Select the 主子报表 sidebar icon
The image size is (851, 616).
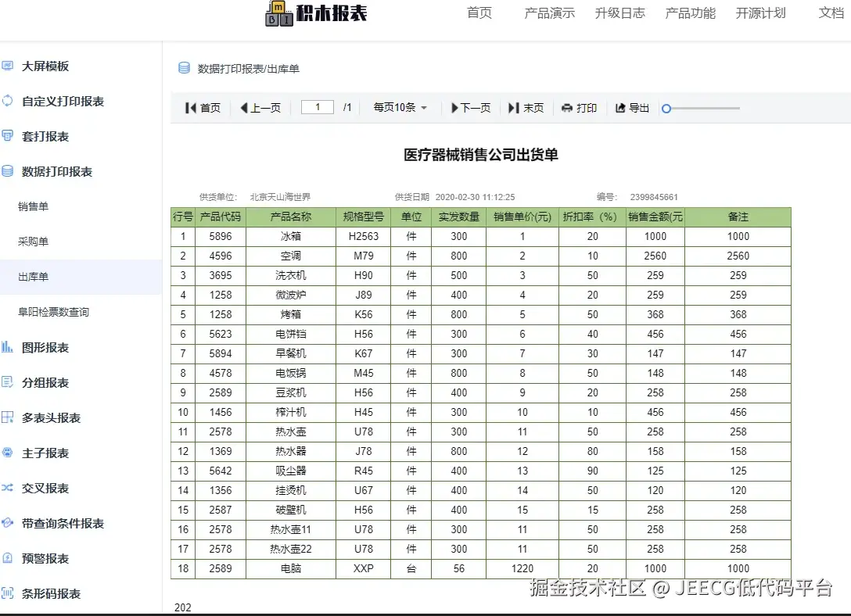[9, 452]
